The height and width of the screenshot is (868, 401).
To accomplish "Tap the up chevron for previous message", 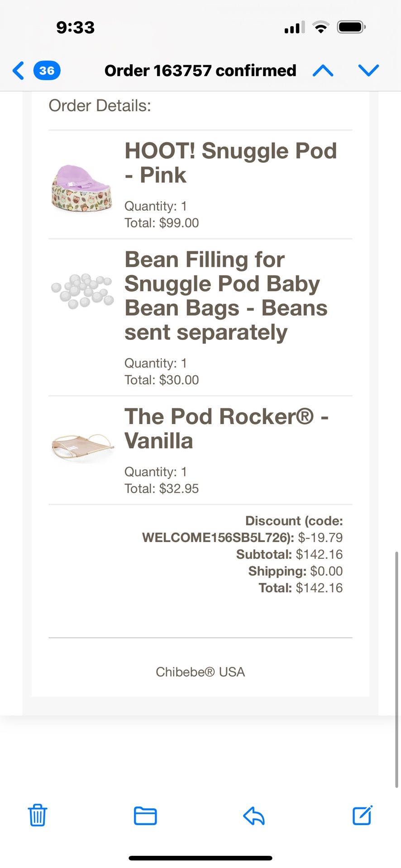I will [x=323, y=71].
